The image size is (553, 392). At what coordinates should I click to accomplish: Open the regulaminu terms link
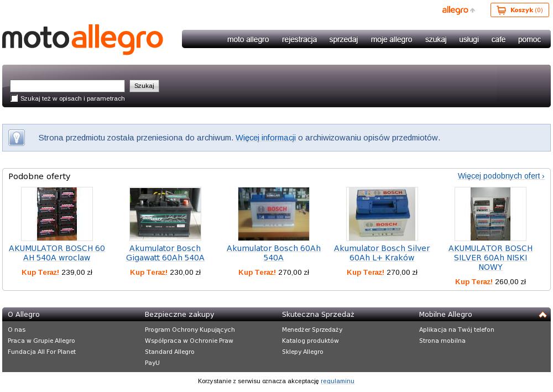point(337,381)
